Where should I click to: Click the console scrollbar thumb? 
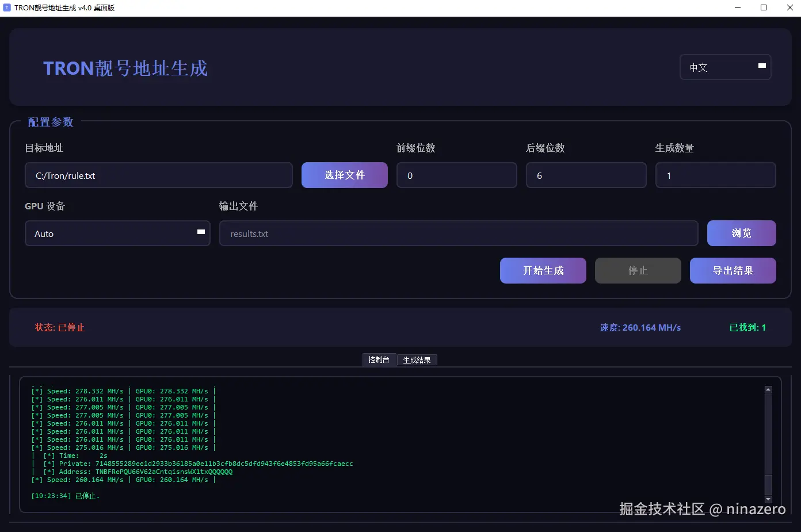point(768,485)
